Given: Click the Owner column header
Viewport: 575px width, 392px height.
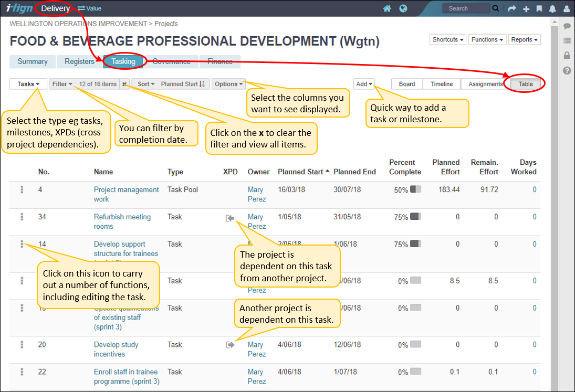Looking at the screenshot, I should click(258, 172).
